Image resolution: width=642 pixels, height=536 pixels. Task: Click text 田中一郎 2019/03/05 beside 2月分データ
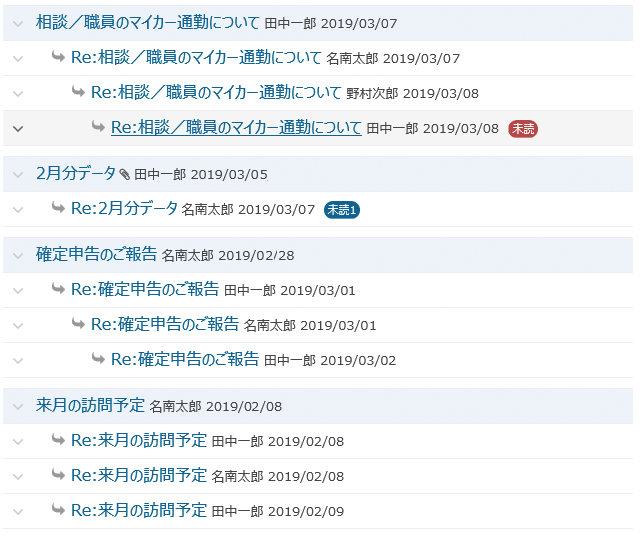[x=201, y=175]
